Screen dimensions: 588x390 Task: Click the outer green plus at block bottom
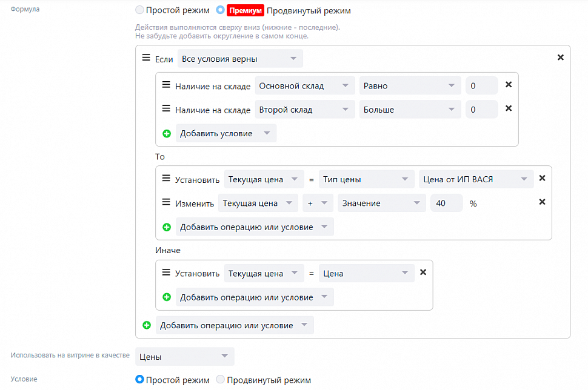point(147,326)
